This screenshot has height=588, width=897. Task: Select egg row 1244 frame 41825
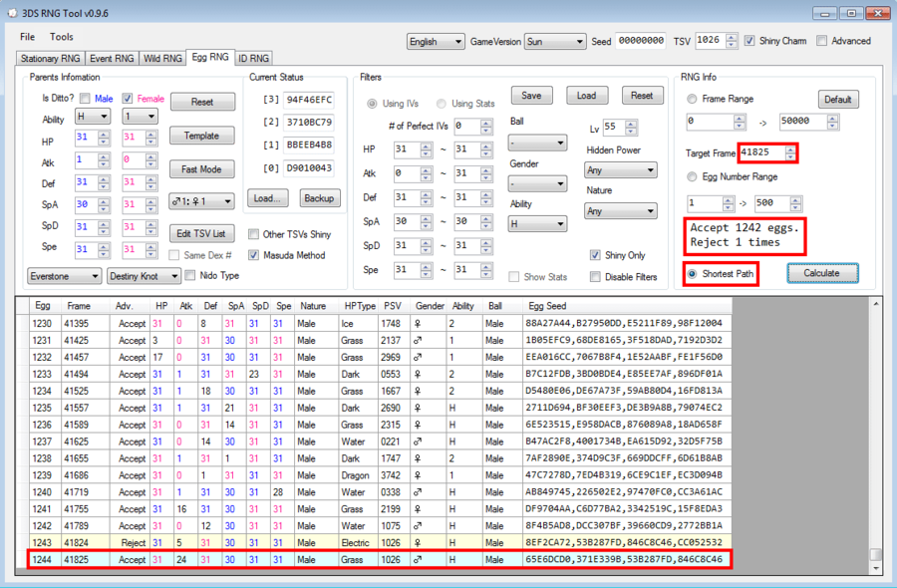click(x=380, y=559)
